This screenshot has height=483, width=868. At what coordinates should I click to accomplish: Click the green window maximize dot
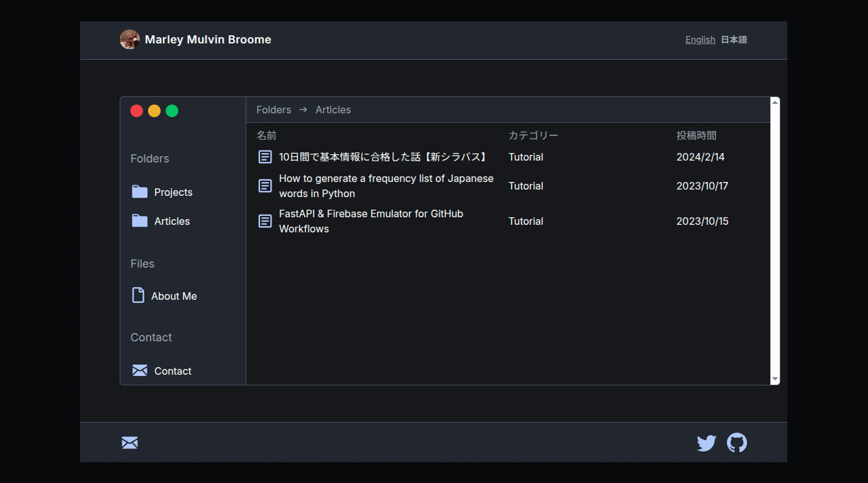172,111
